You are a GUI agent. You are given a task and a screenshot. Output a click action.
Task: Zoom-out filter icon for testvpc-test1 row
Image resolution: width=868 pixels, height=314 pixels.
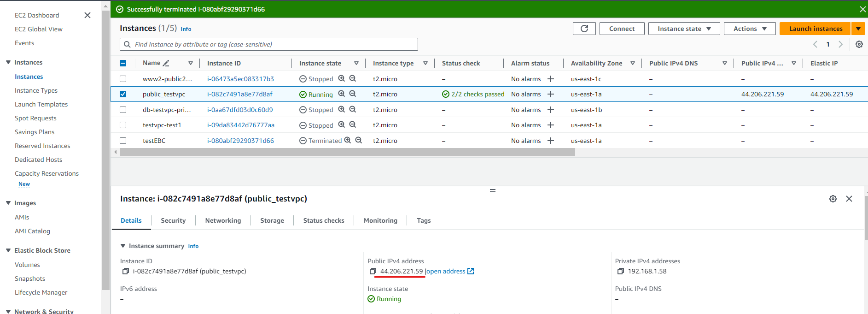pos(353,124)
